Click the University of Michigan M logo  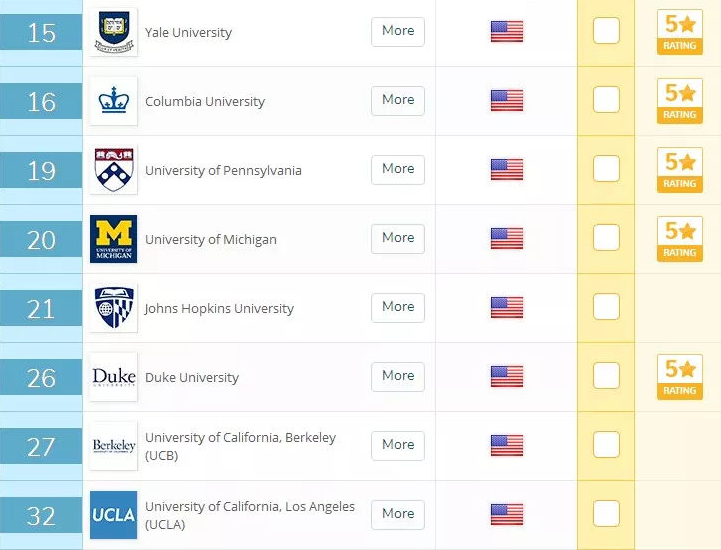coord(114,239)
